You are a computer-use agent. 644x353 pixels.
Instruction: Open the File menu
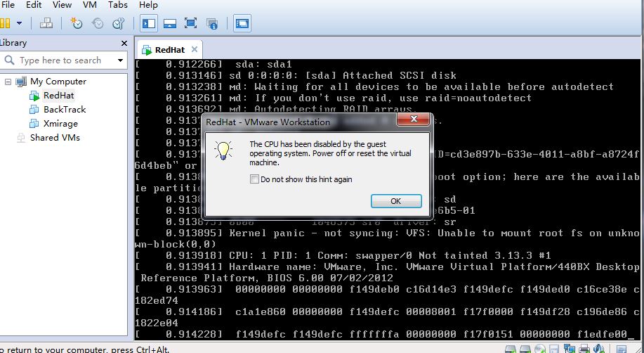click(x=8, y=5)
